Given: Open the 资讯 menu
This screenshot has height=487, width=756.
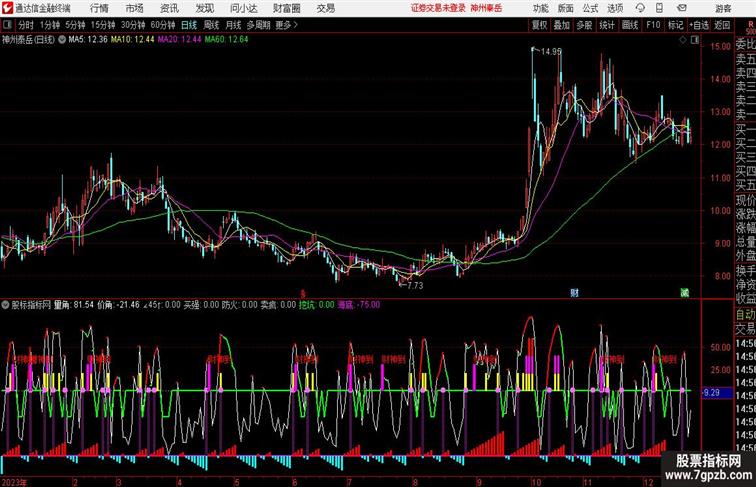Looking at the screenshot, I should tap(169, 8).
